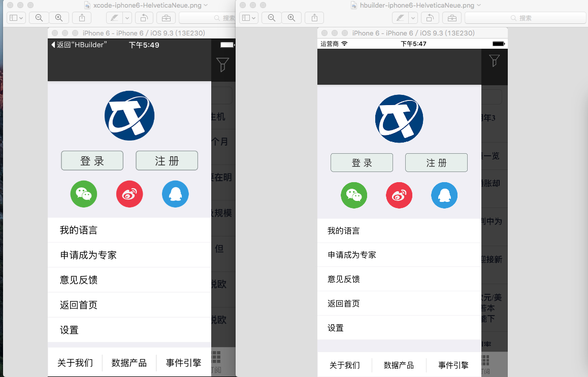Tap the logo avatar in right simulator
588x377 pixels.
pyautogui.click(x=399, y=118)
